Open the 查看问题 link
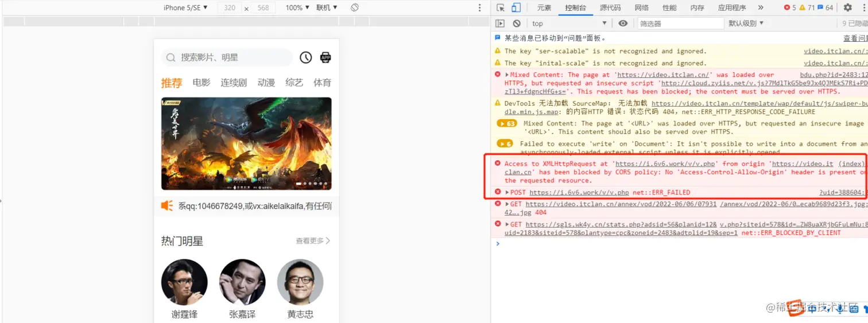The image size is (868, 323). tap(855, 38)
